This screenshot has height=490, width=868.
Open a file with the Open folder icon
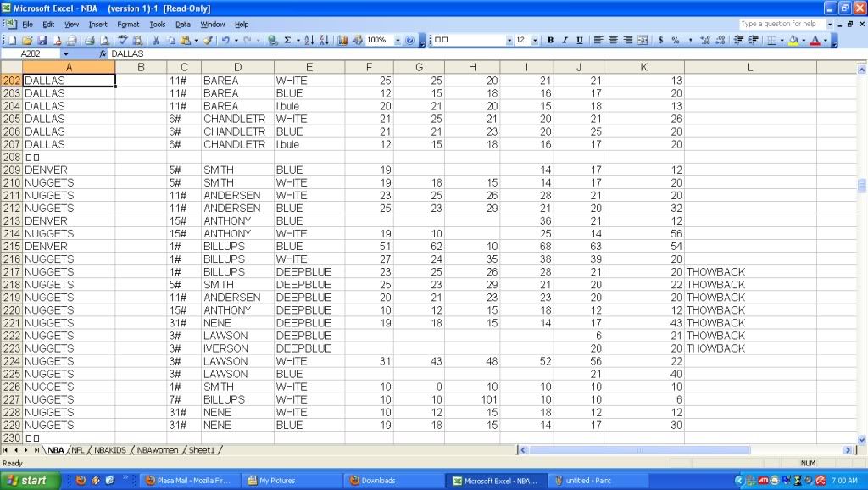(26, 40)
